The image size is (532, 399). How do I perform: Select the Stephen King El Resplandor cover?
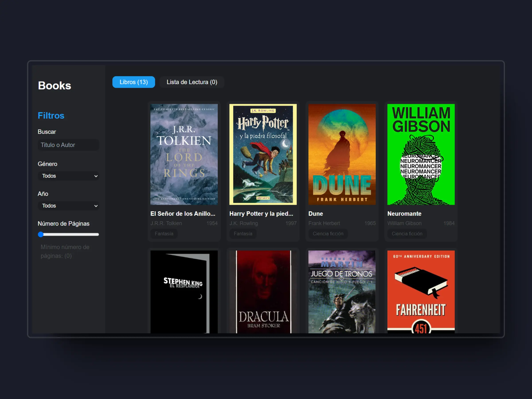click(184, 292)
